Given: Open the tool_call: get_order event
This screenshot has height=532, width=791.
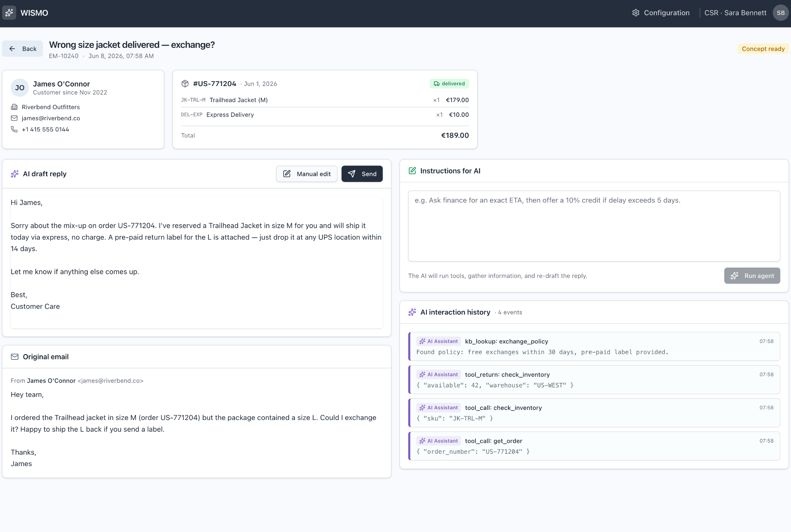Looking at the screenshot, I should [x=594, y=446].
